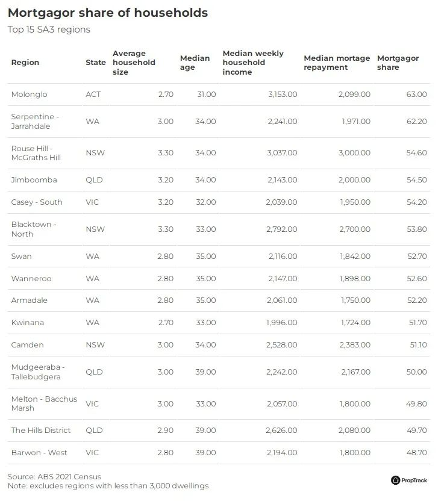The height and width of the screenshot is (504, 447).
Task: Click the PropTrack logo icon
Action: (x=395, y=480)
